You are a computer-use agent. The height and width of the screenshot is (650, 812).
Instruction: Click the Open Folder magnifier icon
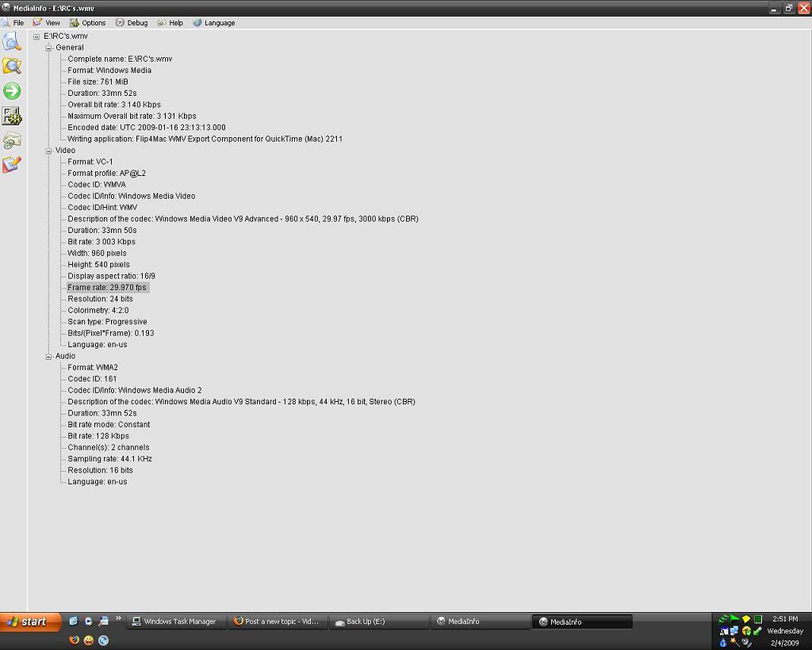click(x=12, y=67)
